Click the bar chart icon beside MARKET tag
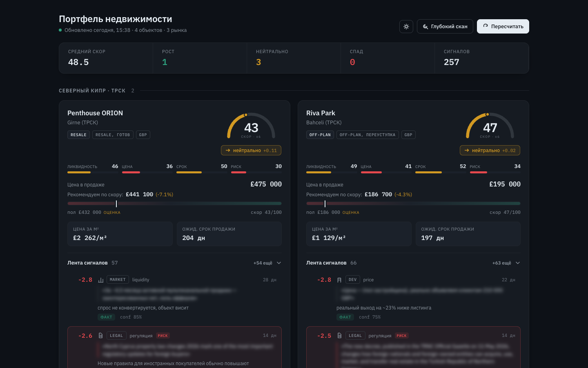This screenshot has width=588, height=368. (x=101, y=280)
